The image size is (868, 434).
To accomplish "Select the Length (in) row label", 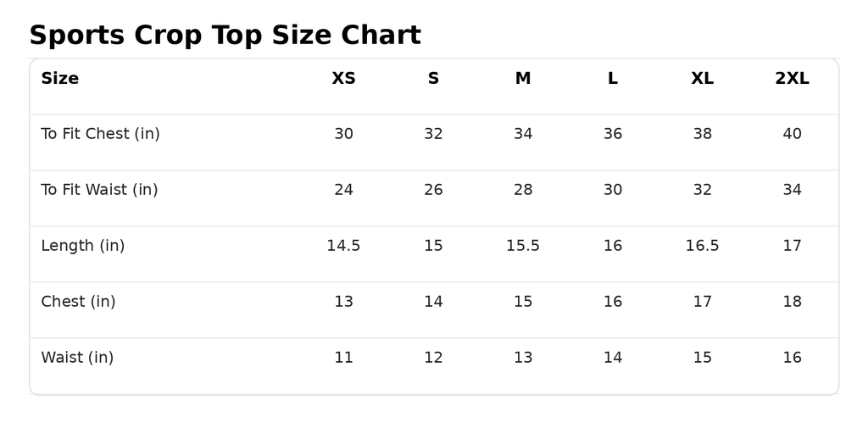I will click(83, 246).
